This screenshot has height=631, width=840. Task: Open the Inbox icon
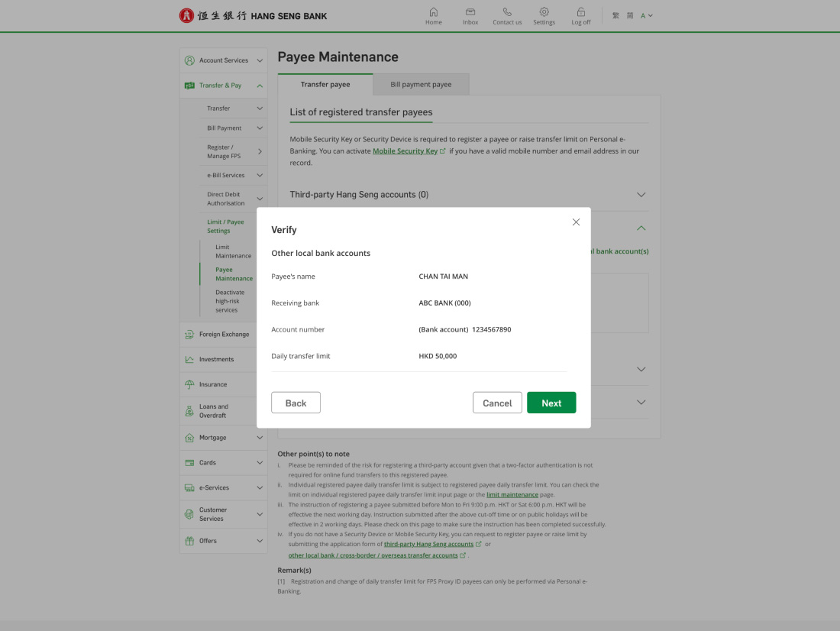(470, 12)
